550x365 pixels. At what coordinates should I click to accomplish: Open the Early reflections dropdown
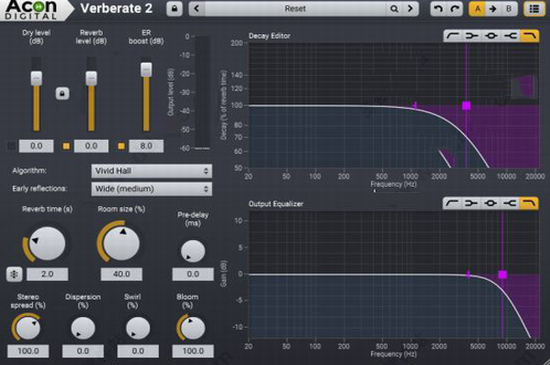tap(152, 189)
